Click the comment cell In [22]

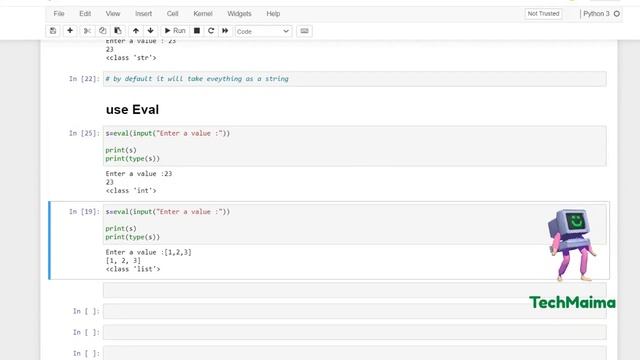pos(354,79)
